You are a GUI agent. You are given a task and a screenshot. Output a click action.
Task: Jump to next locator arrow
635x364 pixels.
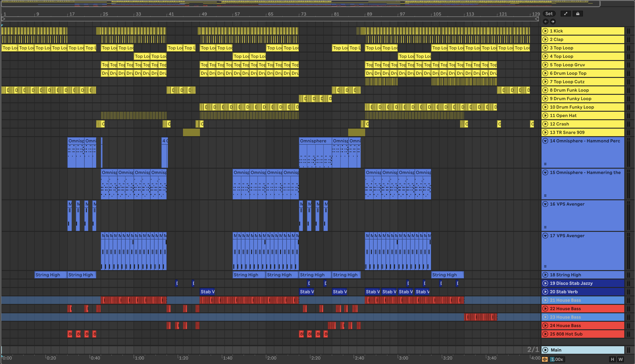[553, 22]
